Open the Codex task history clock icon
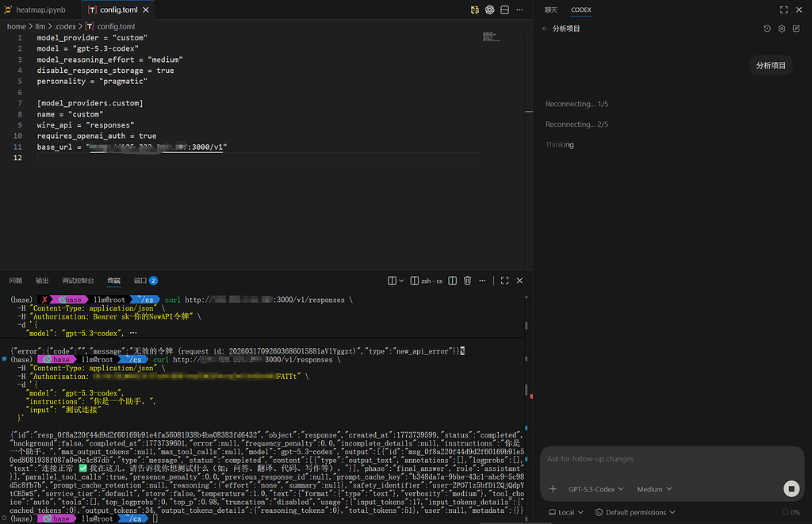Viewport: 812px width, 524px height. tap(767, 29)
